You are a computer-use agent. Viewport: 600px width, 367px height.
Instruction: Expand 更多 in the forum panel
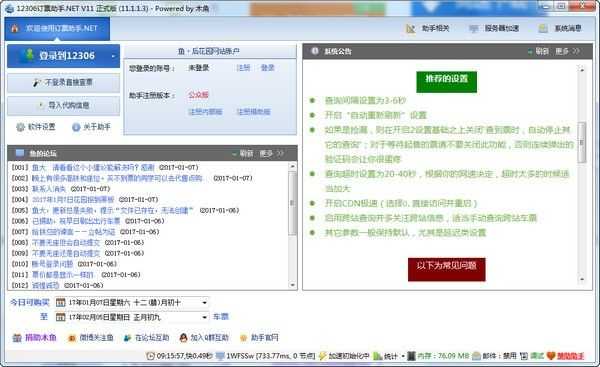click(271, 153)
